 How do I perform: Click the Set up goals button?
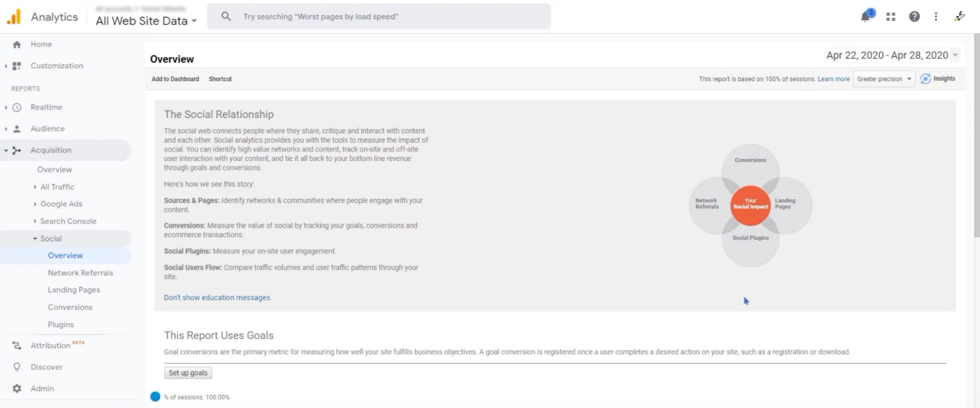(x=188, y=373)
